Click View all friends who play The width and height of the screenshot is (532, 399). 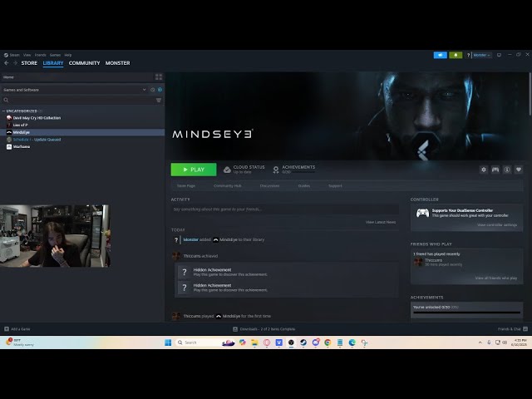(x=495, y=278)
